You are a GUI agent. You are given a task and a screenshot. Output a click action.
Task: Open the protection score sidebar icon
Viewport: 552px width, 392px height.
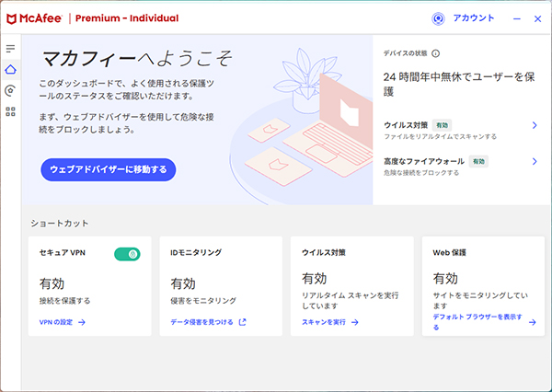coord(10,91)
